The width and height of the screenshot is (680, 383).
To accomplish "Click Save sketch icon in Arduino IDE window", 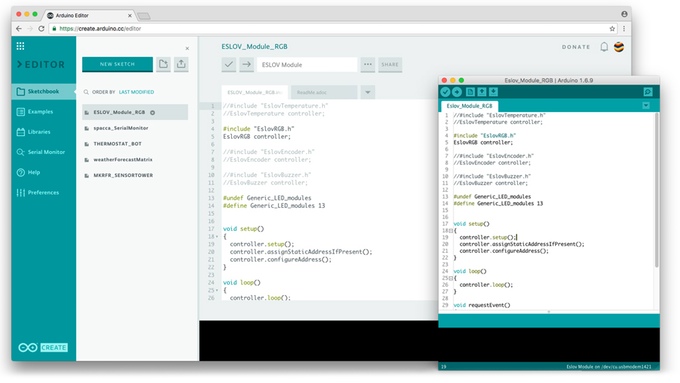I will (x=494, y=92).
